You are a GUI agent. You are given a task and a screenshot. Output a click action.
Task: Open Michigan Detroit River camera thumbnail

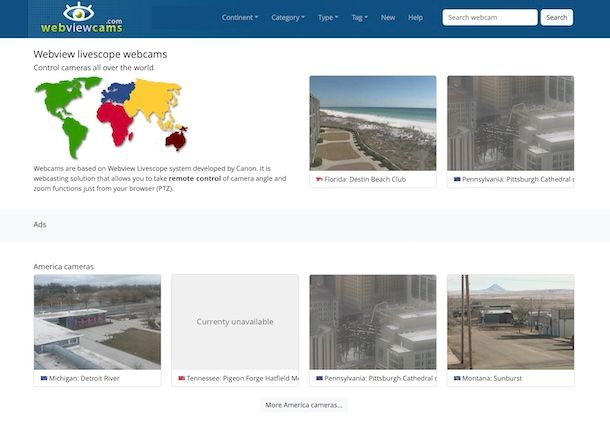[97, 321]
